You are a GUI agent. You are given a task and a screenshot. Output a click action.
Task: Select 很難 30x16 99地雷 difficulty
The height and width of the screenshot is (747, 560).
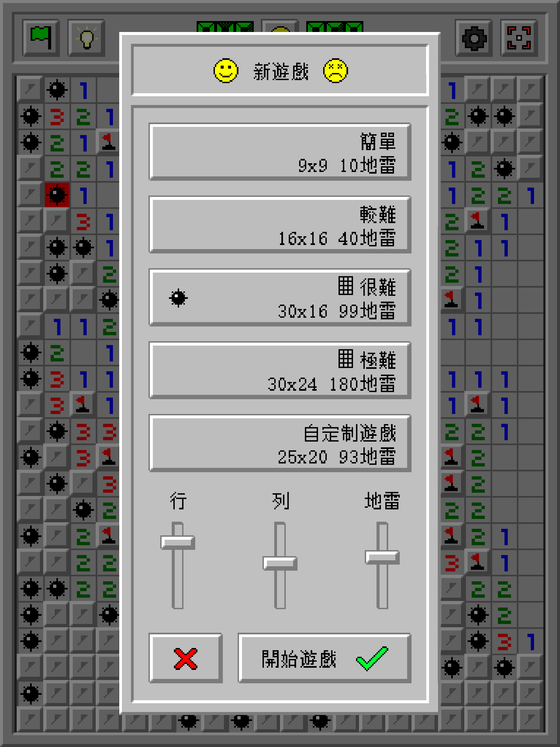tap(280, 297)
